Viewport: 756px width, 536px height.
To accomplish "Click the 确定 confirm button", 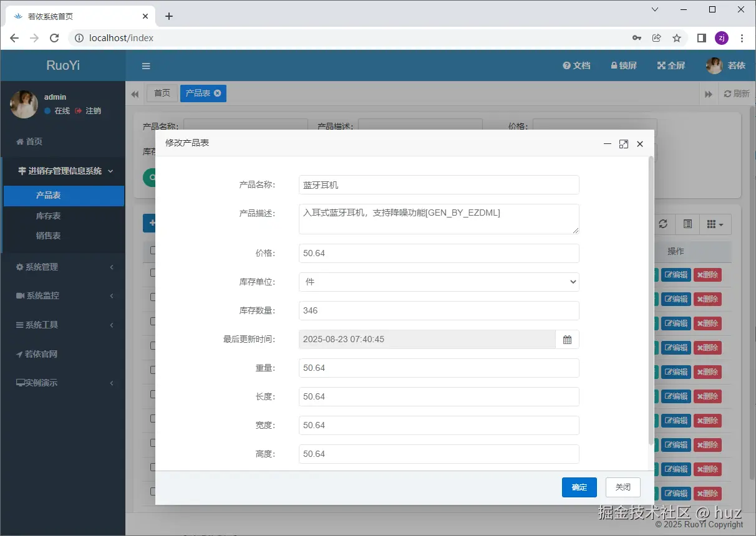I will (579, 487).
